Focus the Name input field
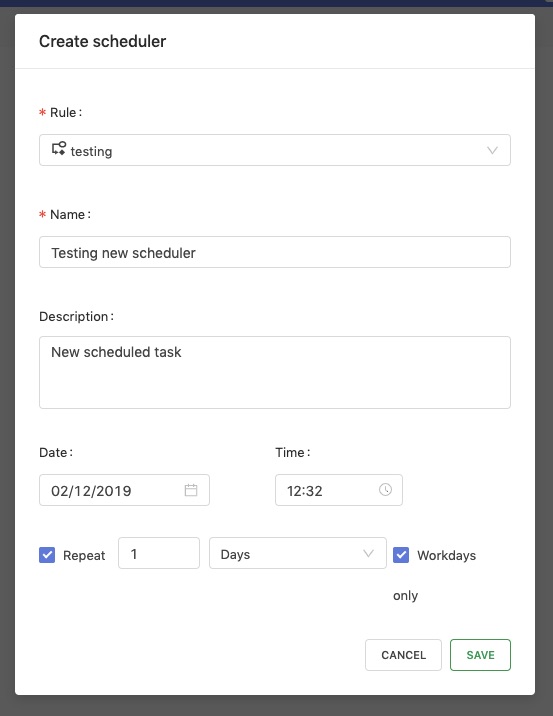 point(275,252)
